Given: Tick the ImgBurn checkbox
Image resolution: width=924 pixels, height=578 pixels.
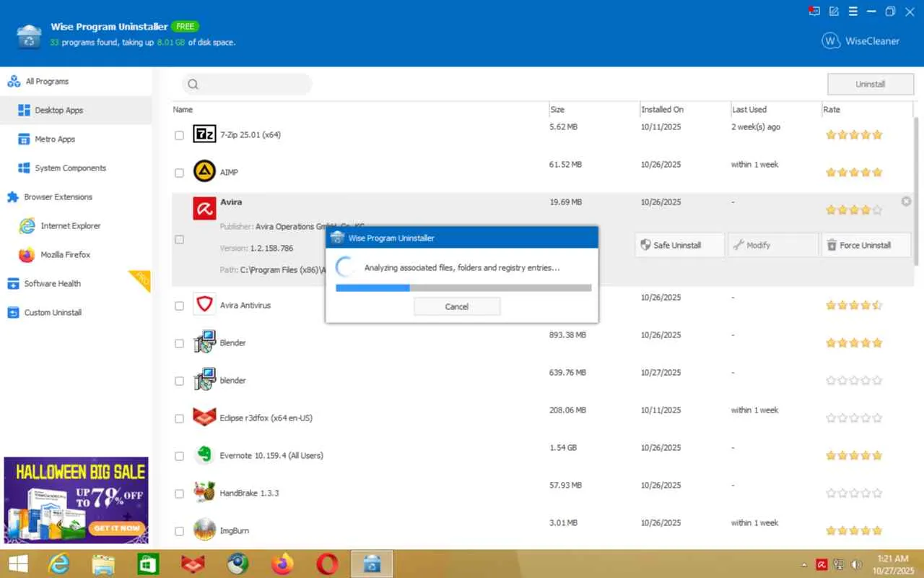Looking at the screenshot, I should click(179, 531).
